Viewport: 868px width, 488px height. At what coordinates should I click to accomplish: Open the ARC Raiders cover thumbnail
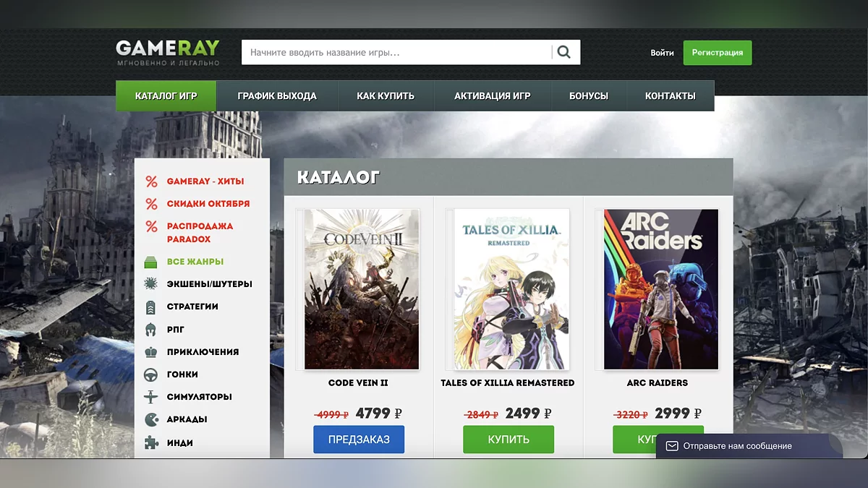tap(661, 289)
